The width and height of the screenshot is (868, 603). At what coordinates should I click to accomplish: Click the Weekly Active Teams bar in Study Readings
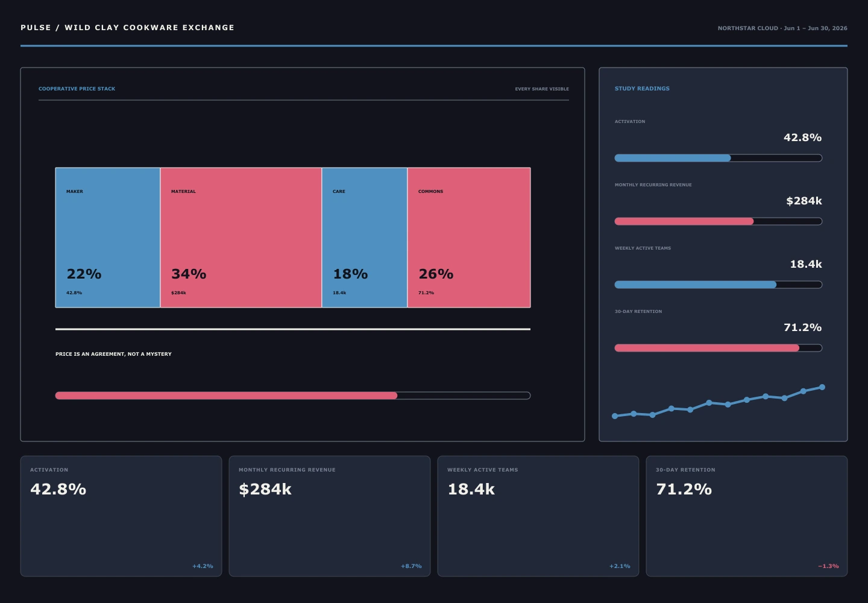719,285
